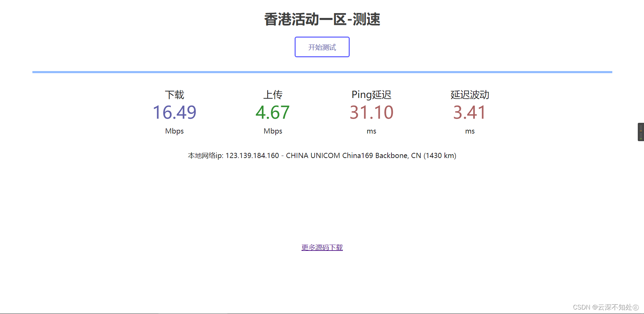Viewport: 644px width, 314px height.
Task: Click the 香港活动一区-测速 page heading
Action: point(322,19)
